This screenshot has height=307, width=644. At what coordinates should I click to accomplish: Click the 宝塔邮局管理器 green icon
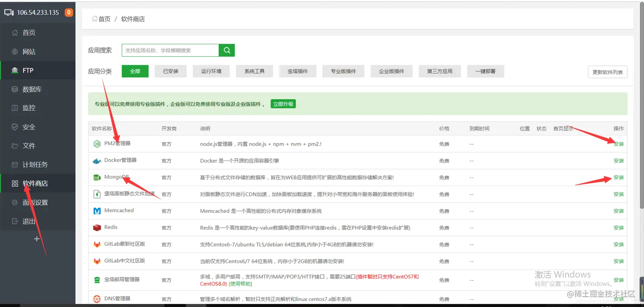coord(97,280)
